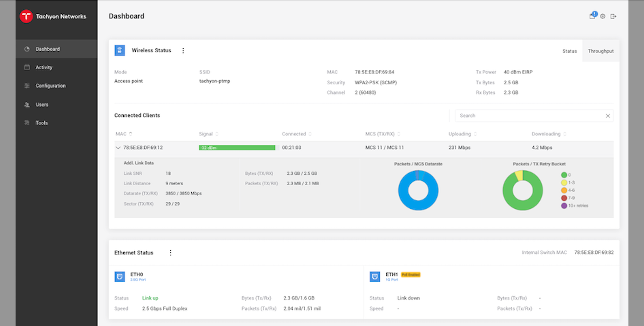This screenshot has width=644, height=326.
Task: Click the green -32 dBm signal bar
Action: [237, 147]
